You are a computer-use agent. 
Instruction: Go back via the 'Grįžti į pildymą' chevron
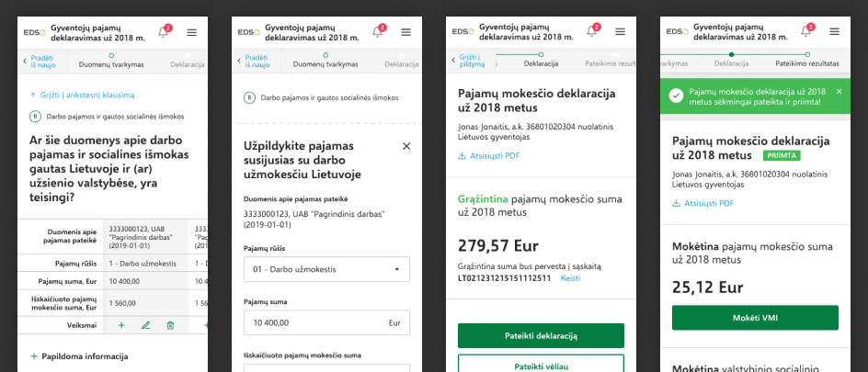pyautogui.click(x=453, y=61)
